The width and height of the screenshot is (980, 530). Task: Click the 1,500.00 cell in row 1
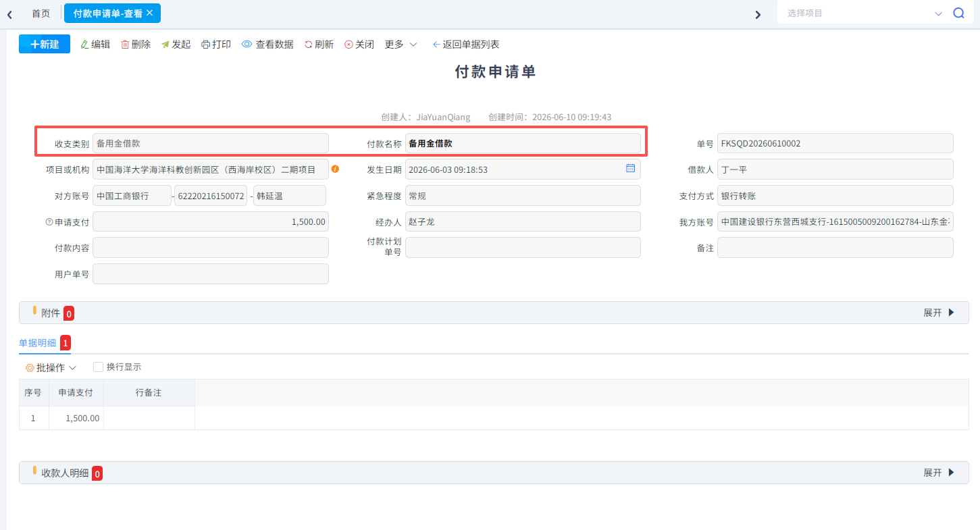76,419
